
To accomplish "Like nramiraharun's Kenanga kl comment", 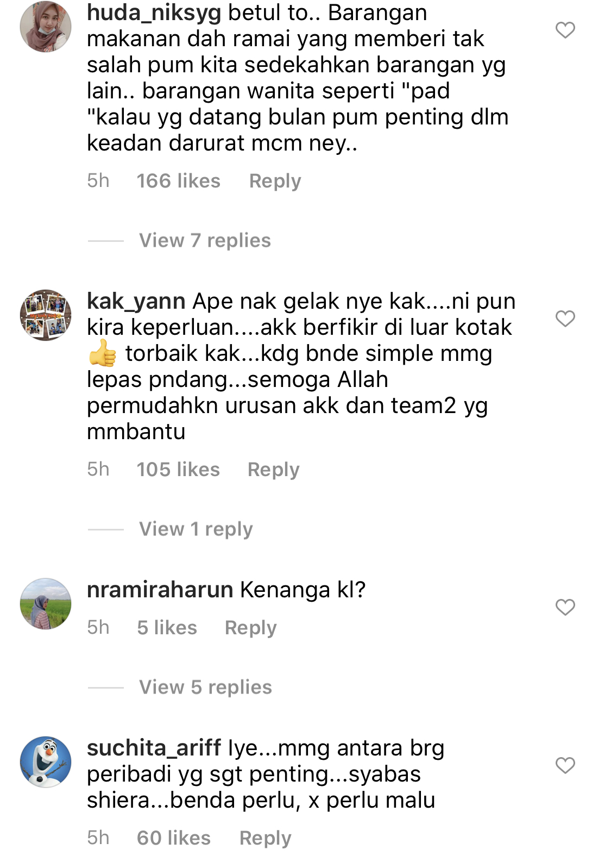I will coord(565,607).
